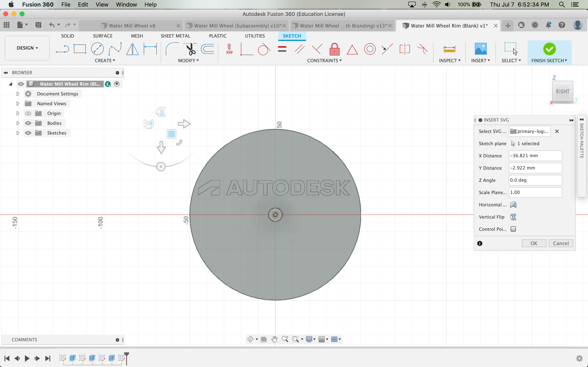Open the CREATE dropdown menu
Image resolution: width=588 pixels, height=367 pixels.
(105, 60)
